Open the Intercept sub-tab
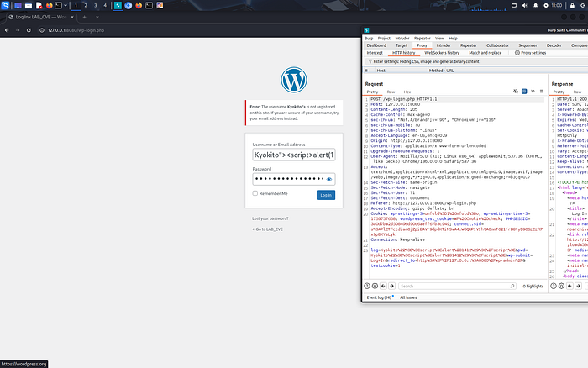The width and height of the screenshot is (588, 368). 375,53
